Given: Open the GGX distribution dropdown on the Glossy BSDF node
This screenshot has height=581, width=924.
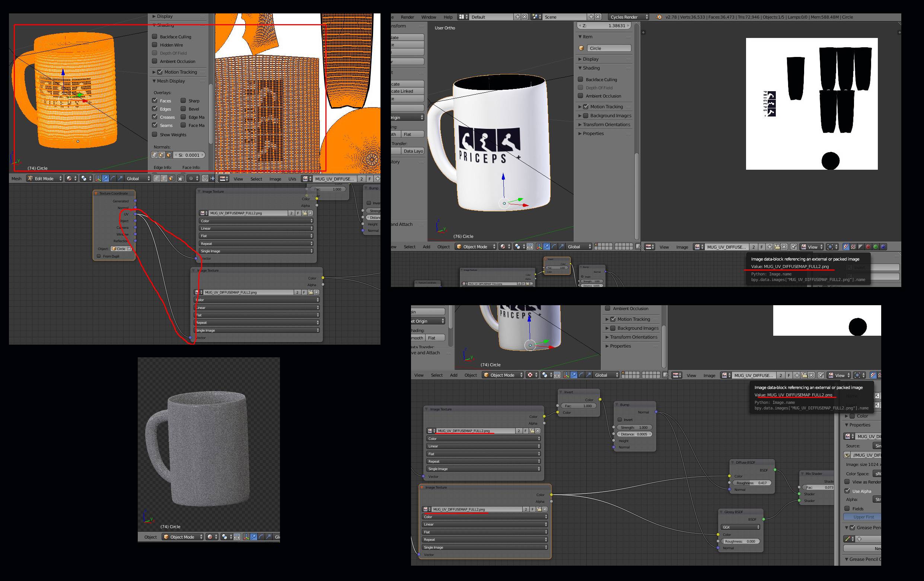Looking at the screenshot, I should [740, 527].
